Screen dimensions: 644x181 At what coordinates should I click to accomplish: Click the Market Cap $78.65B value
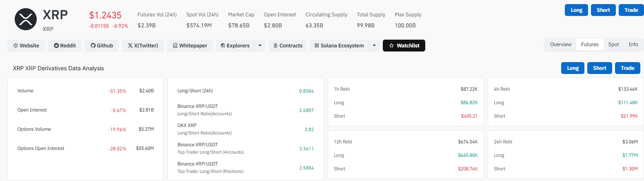[239, 25]
